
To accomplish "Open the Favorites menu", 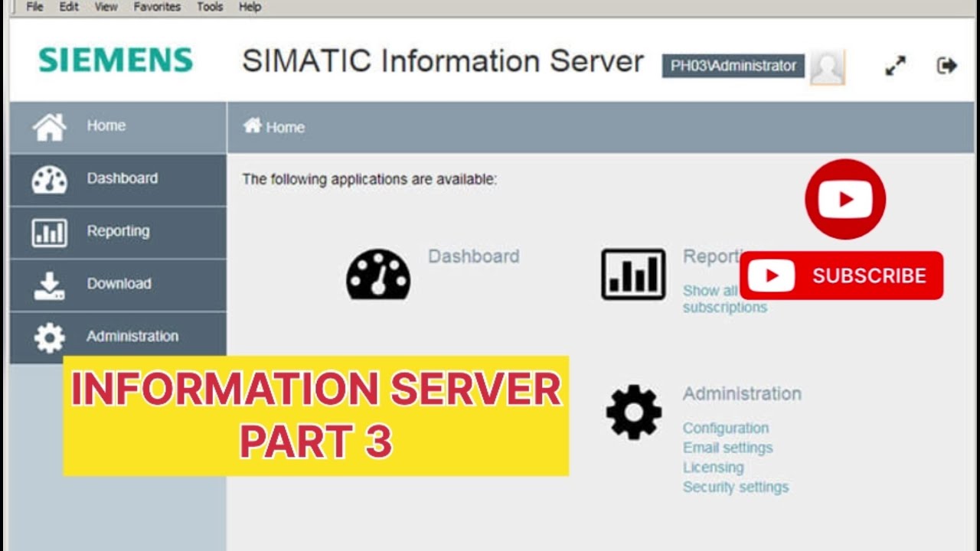I will 155,7.
